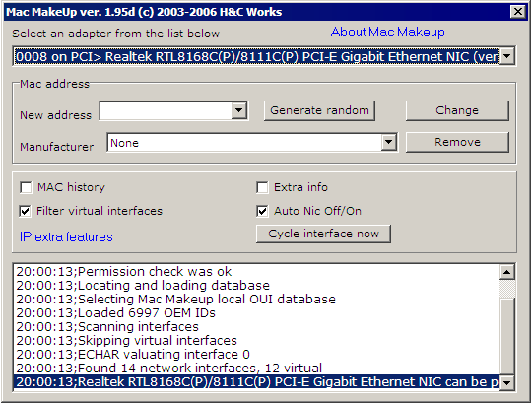Click the Change button
This screenshot has height=403, width=532.
pos(457,110)
